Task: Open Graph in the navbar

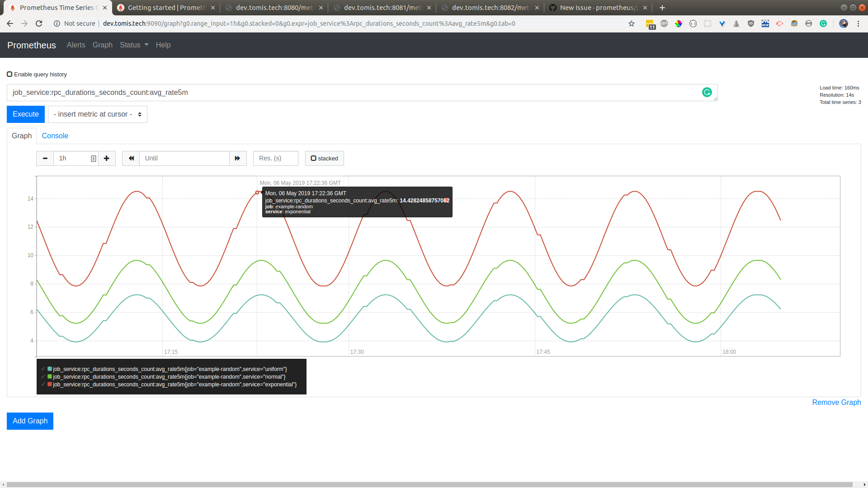Action: click(x=103, y=45)
